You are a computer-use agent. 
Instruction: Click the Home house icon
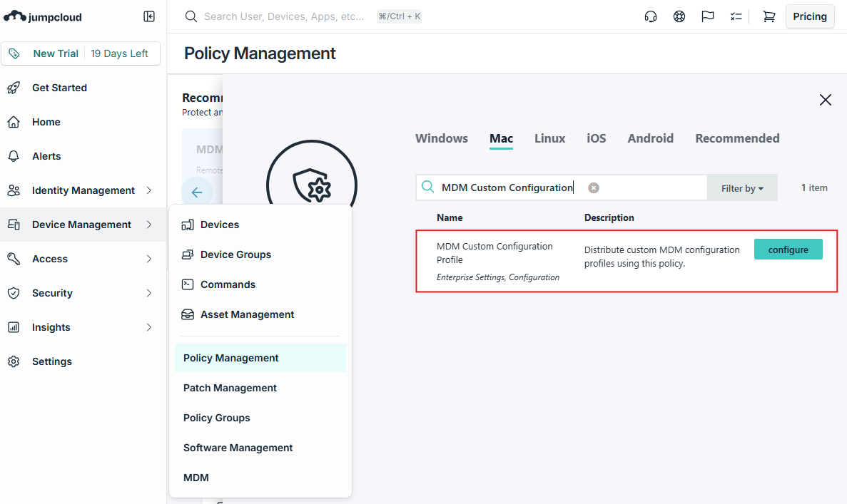pyautogui.click(x=14, y=122)
